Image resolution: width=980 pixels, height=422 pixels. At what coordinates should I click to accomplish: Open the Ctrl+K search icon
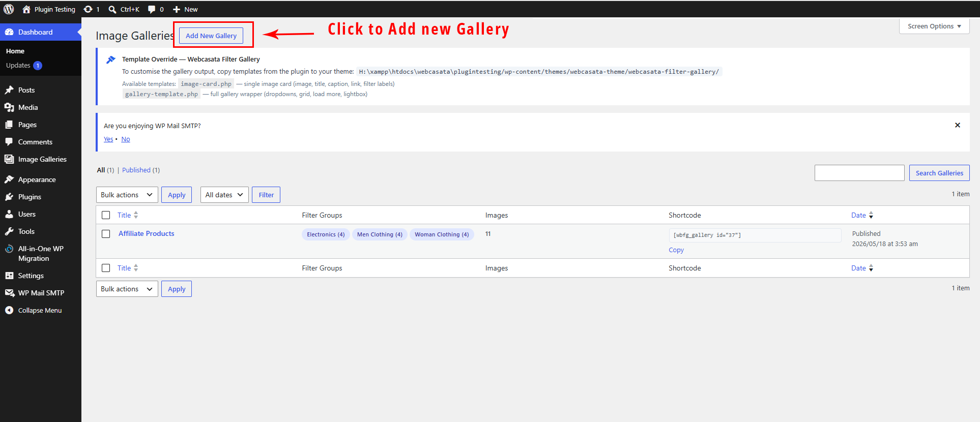[112, 9]
